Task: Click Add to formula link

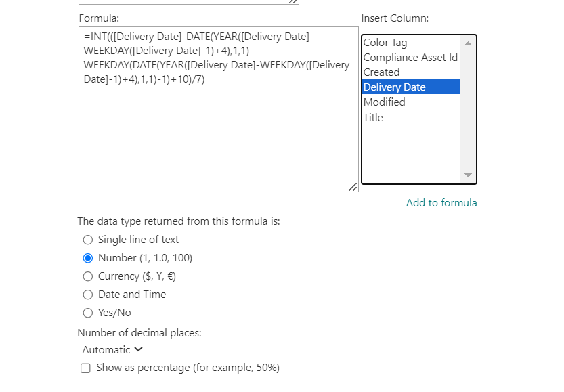Action: [x=441, y=203]
